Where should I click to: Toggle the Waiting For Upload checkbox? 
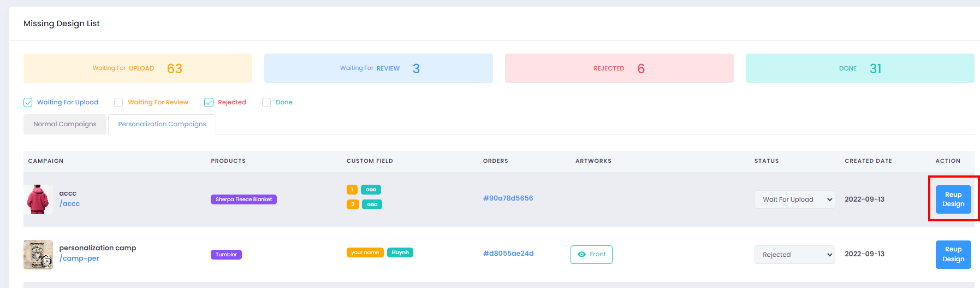pyautogui.click(x=28, y=102)
